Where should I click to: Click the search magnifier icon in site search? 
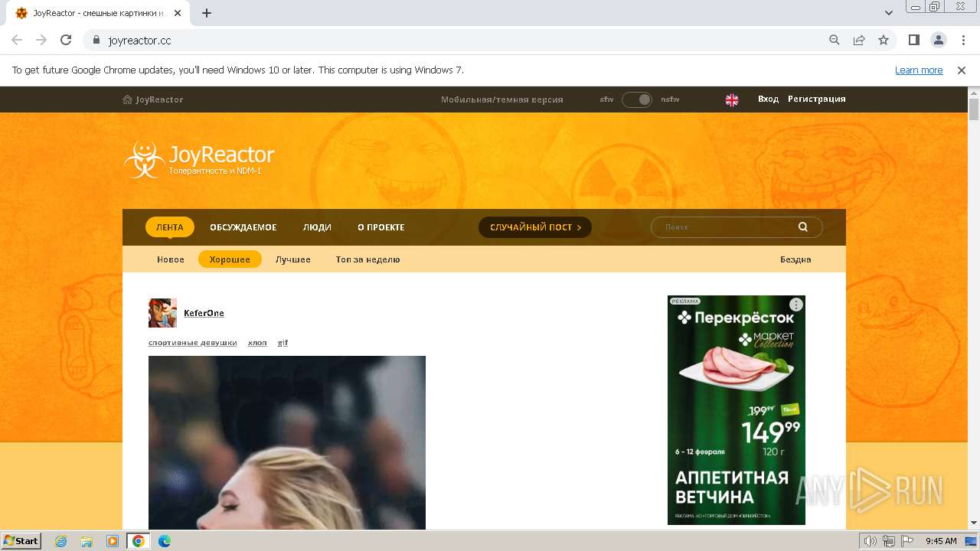(x=803, y=227)
